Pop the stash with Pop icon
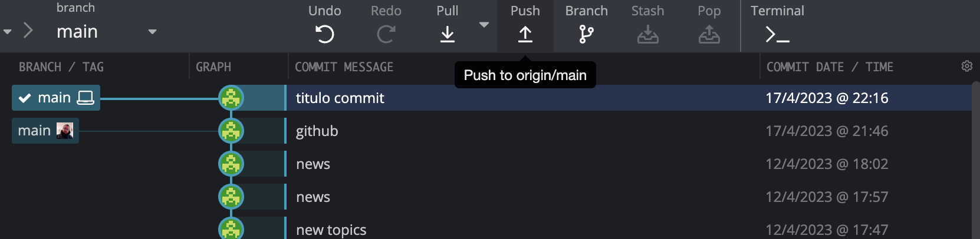Image resolution: width=980 pixels, height=239 pixels. pyautogui.click(x=709, y=34)
